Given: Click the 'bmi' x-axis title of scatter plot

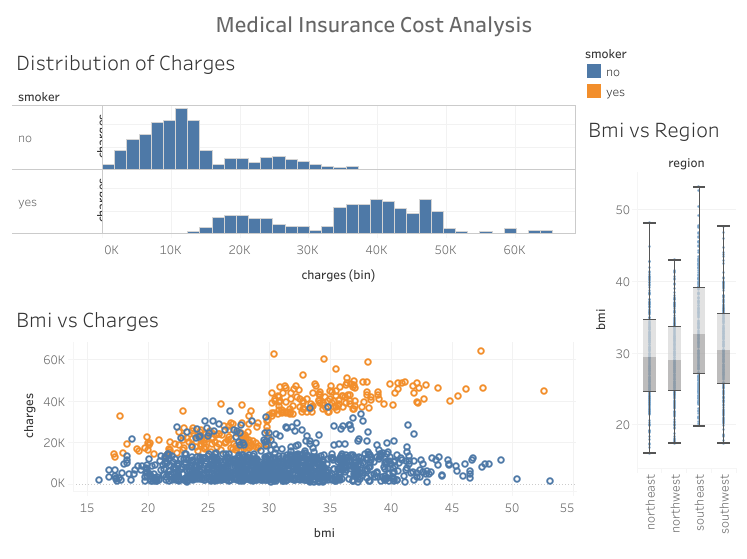Looking at the screenshot, I should tap(324, 532).
